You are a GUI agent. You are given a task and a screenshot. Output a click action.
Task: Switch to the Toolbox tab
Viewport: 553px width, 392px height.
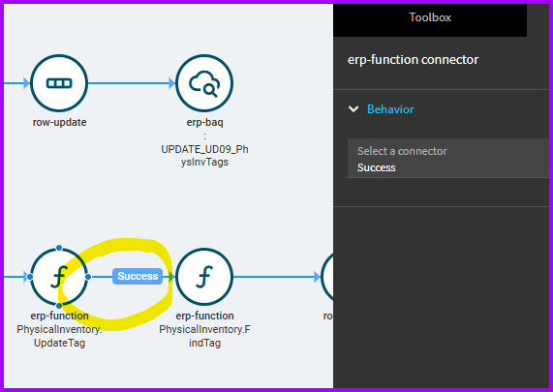[430, 17]
